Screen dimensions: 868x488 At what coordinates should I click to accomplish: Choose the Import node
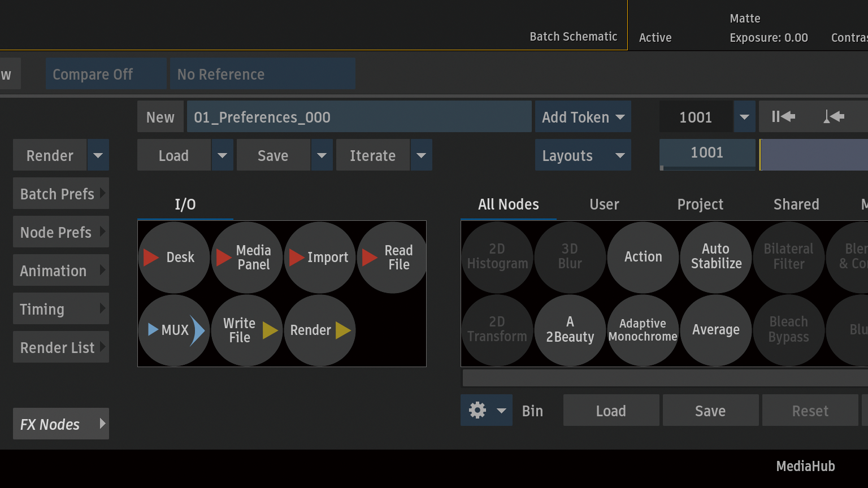319,258
